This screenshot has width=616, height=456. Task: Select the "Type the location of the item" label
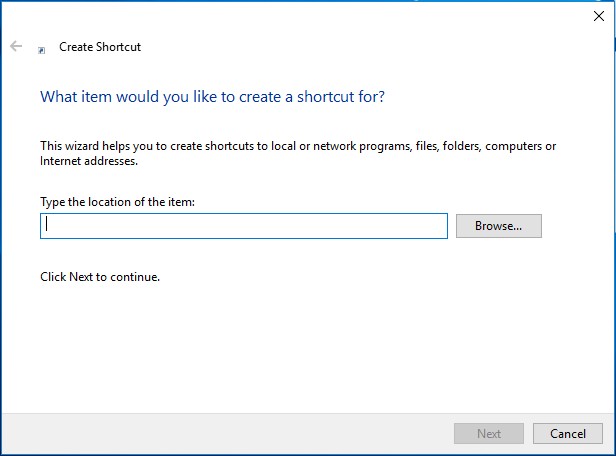pos(117,202)
